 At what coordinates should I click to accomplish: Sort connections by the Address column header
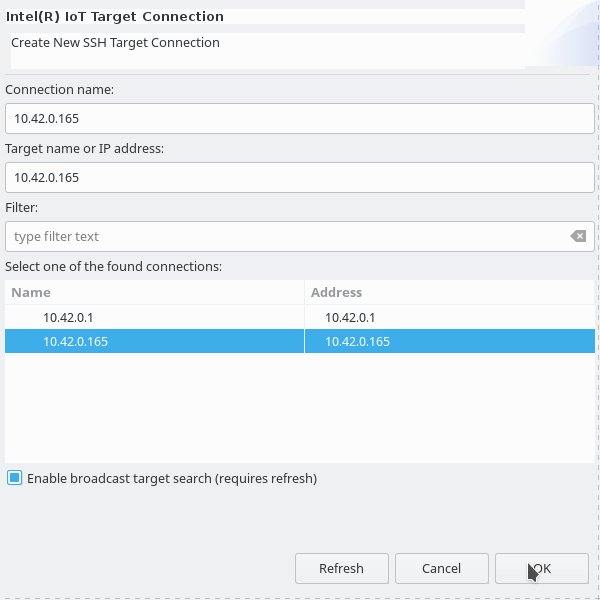(x=450, y=292)
